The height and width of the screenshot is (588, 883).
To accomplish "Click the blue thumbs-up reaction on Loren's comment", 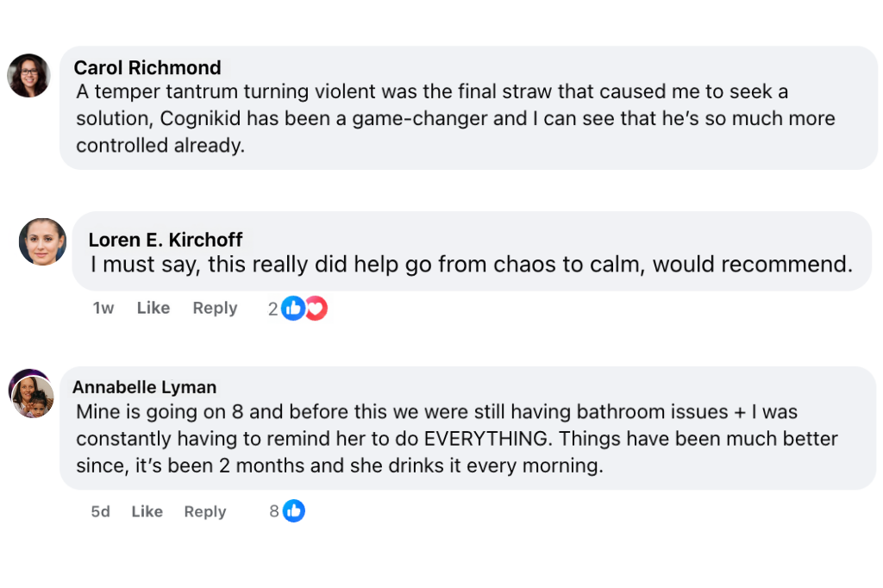I will click(x=293, y=308).
